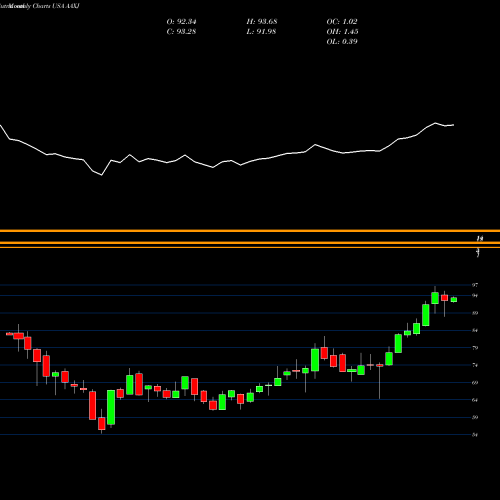Click the low price value L: 91.98

261,32
